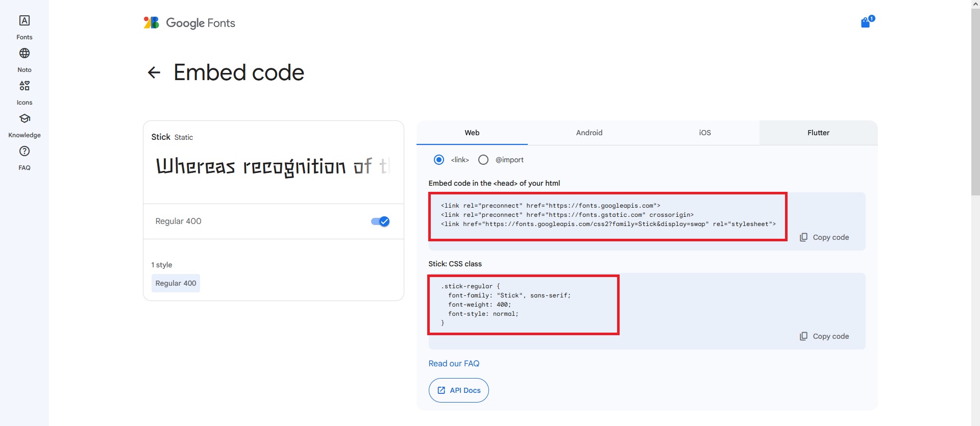This screenshot has height=426, width=980.
Task: Switch to the Android tab
Action: pyautogui.click(x=589, y=133)
